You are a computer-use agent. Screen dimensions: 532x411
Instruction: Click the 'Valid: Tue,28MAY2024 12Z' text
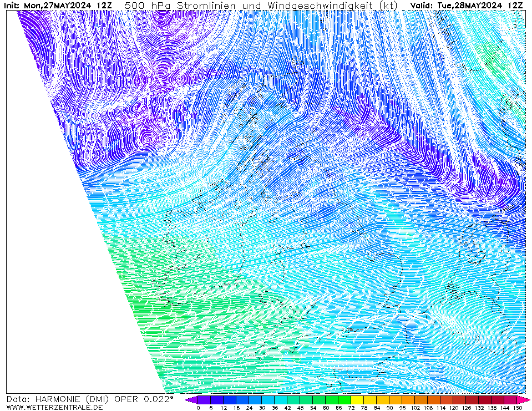click(x=467, y=6)
